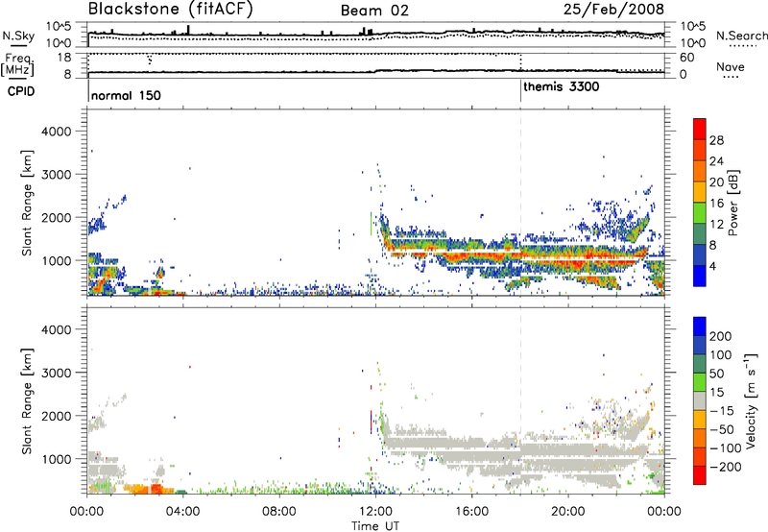Click the blue bottom of power colorbar
768x532 pixels.
(x=700, y=276)
